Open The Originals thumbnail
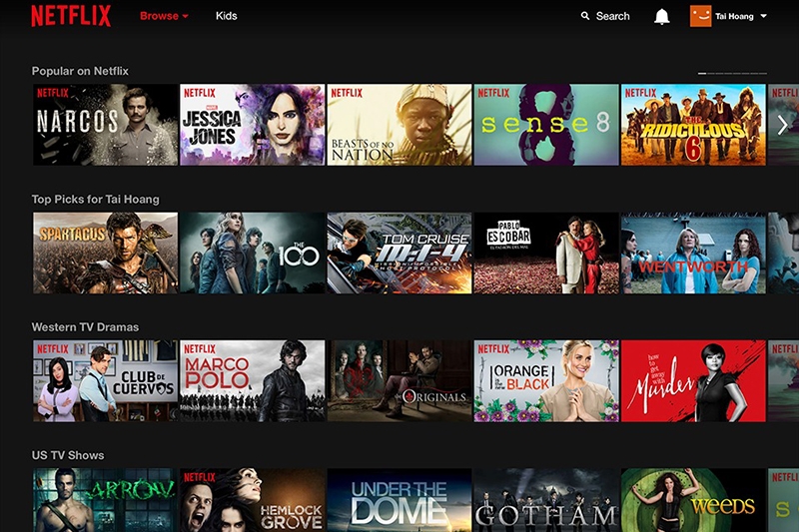Image resolution: width=799 pixels, height=532 pixels. pyautogui.click(x=399, y=381)
